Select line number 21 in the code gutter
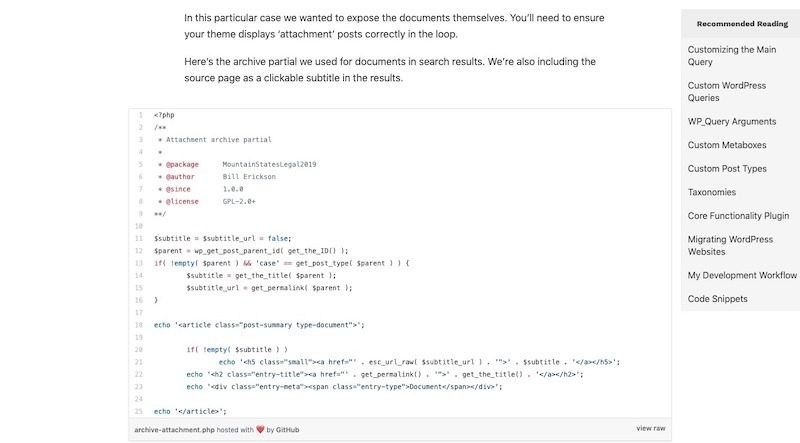The width and height of the screenshot is (800, 443). (139, 362)
